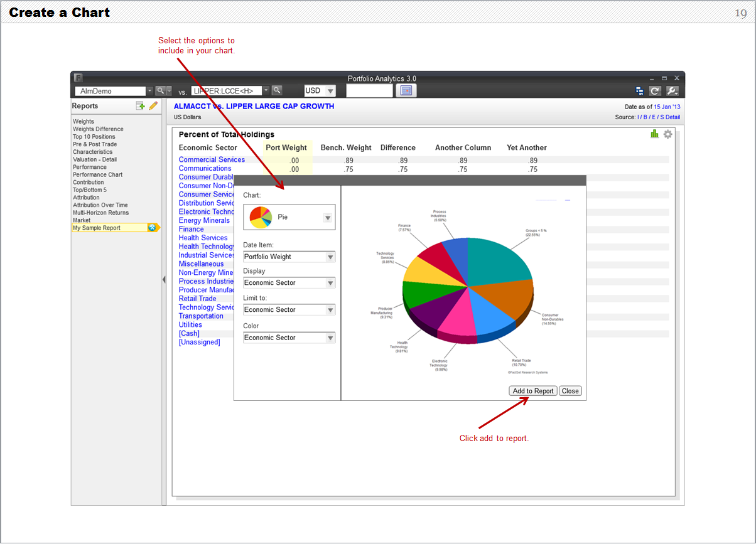Click the Communications sector link
This screenshot has width=756, height=544.
pos(205,168)
